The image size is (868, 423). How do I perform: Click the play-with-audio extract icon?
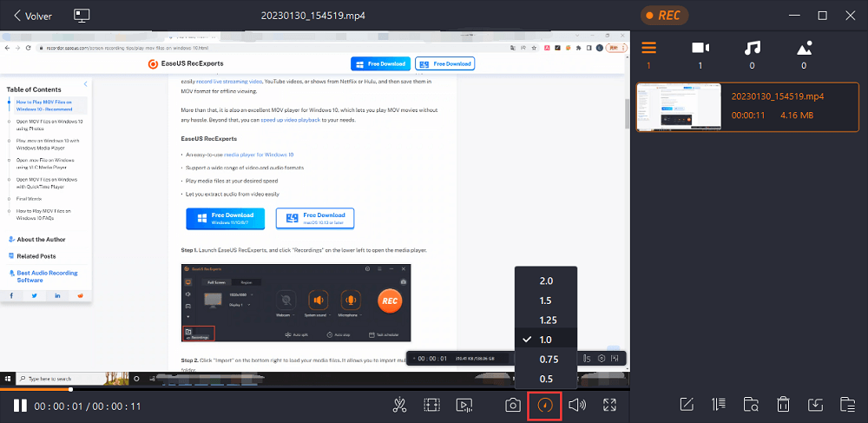coord(464,406)
